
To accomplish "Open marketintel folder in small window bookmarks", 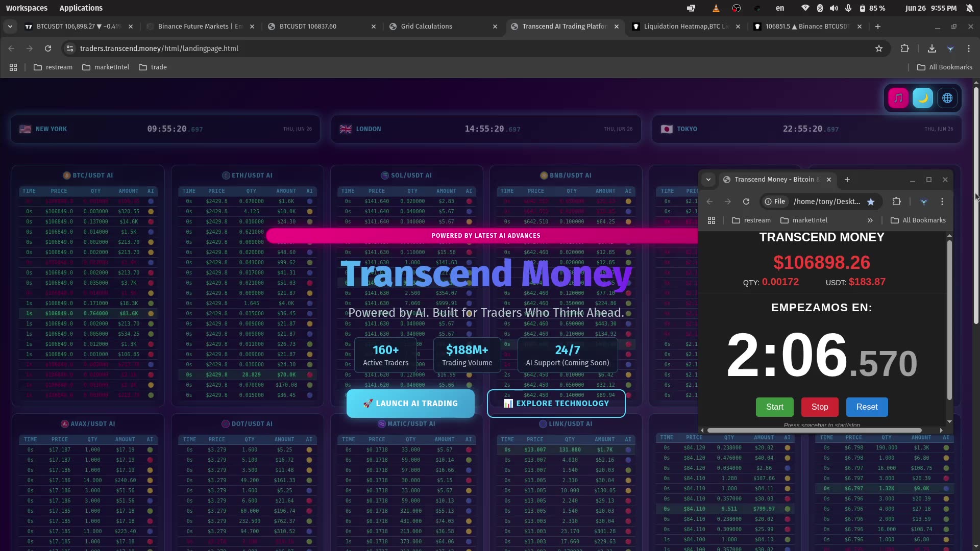I will click(x=804, y=220).
